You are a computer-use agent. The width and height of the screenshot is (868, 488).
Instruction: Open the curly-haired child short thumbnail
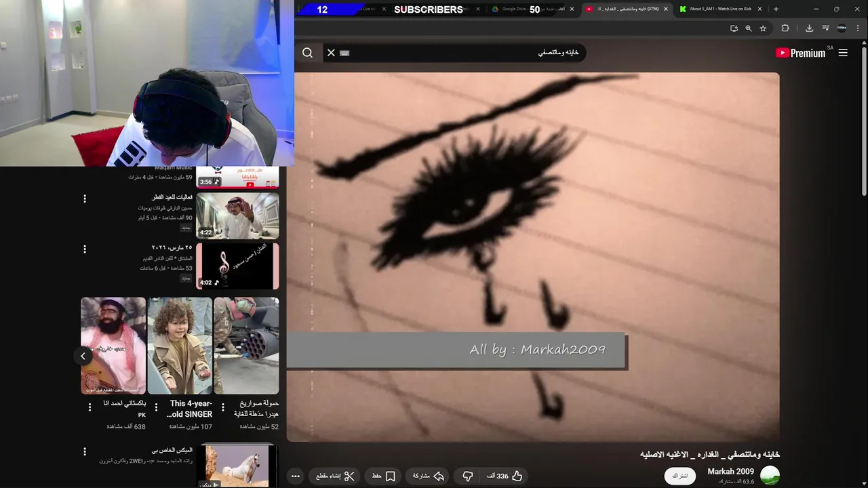180,346
